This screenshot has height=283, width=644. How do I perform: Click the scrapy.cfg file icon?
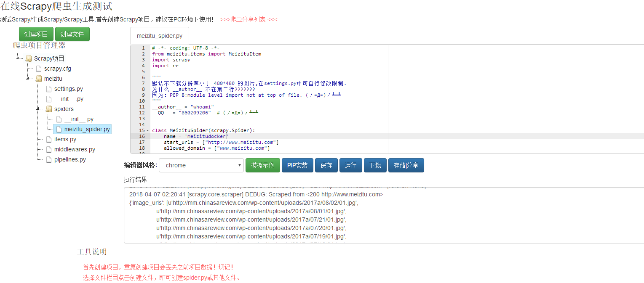(39, 69)
